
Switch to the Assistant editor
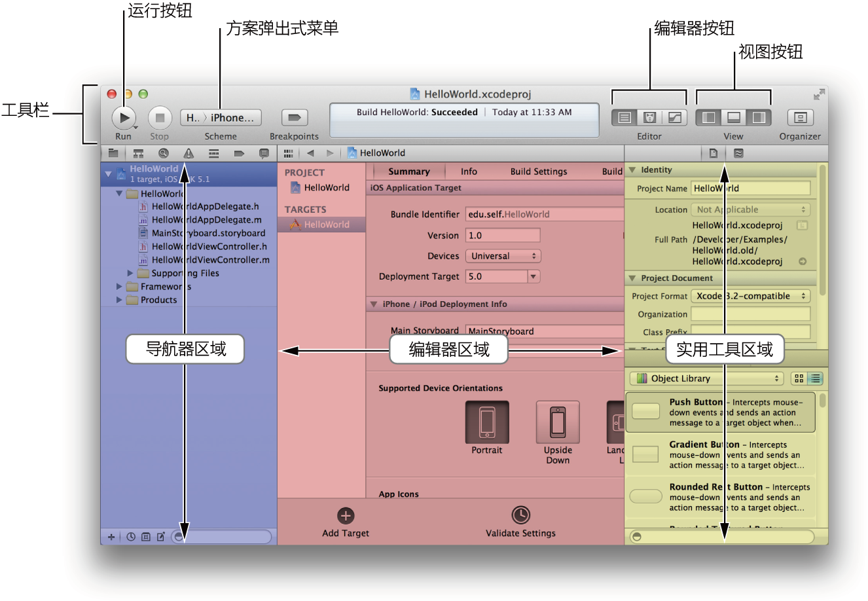coord(649,118)
